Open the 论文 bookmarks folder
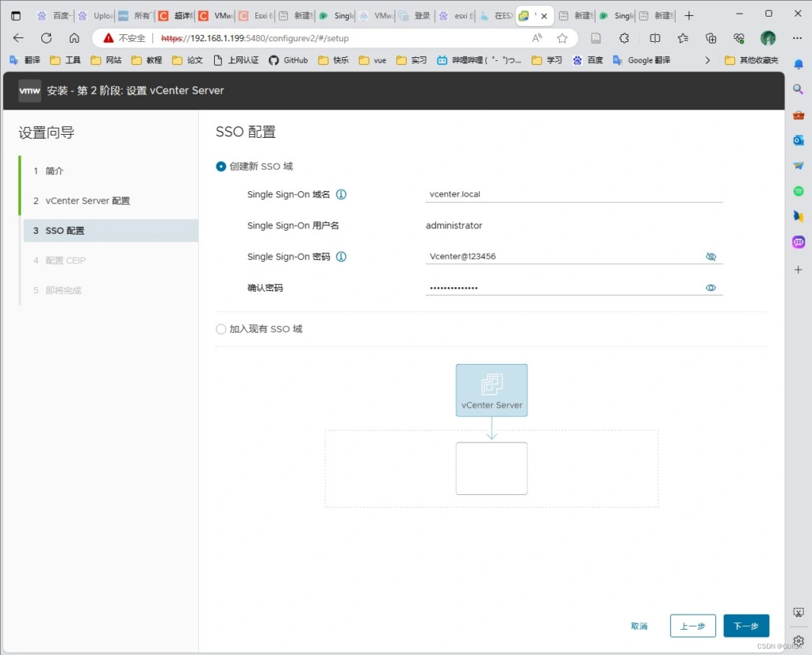The width and height of the screenshot is (812, 655). click(187, 60)
